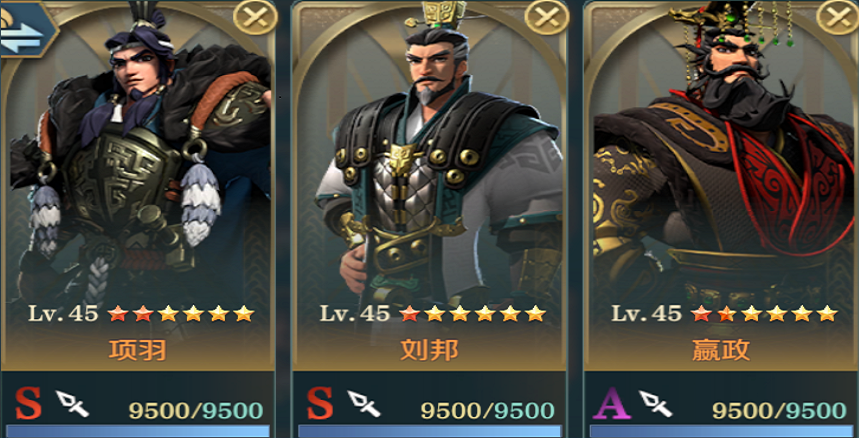Select the 项羽 hero portrait
This screenshot has width=859, height=438.
click(137, 164)
